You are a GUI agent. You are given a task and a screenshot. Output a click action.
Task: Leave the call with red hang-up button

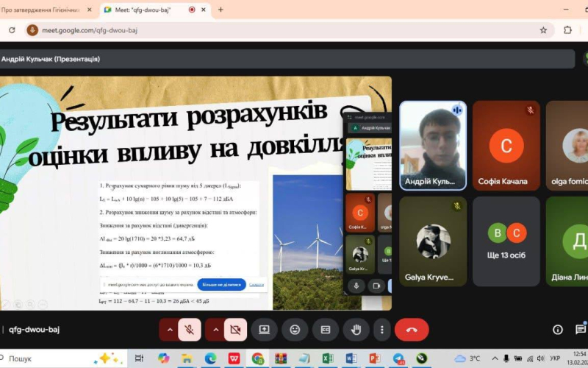click(412, 330)
